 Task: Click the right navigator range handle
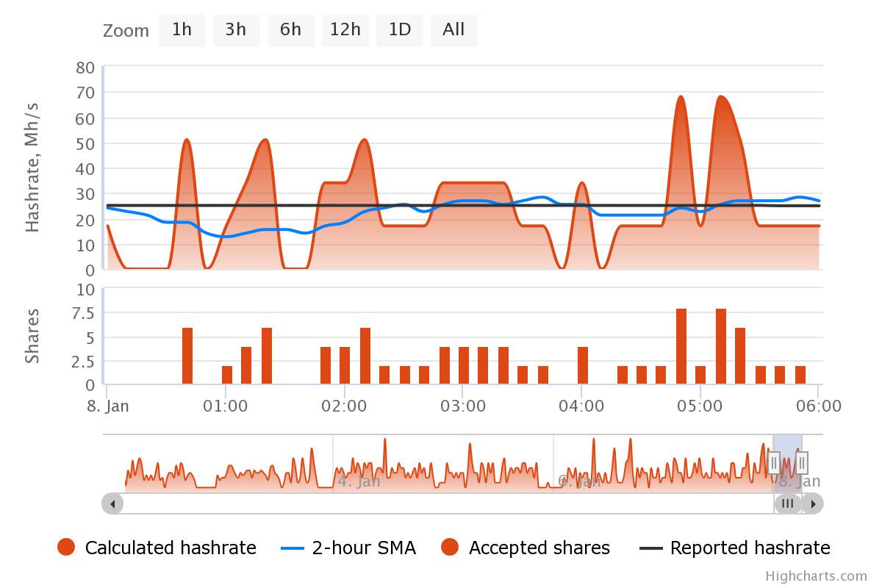[x=802, y=462]
